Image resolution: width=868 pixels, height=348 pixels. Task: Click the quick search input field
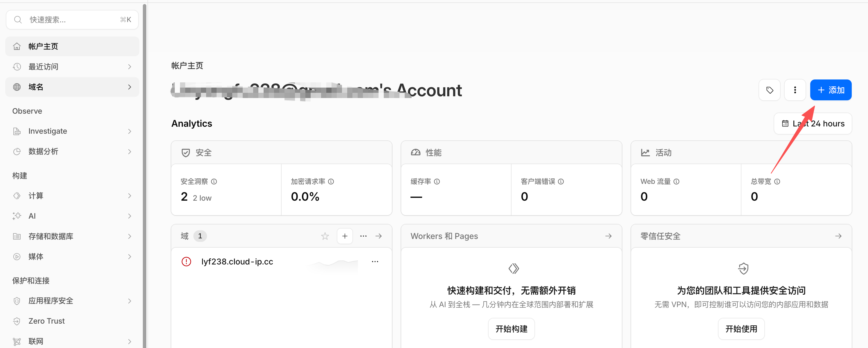point(72,20)
